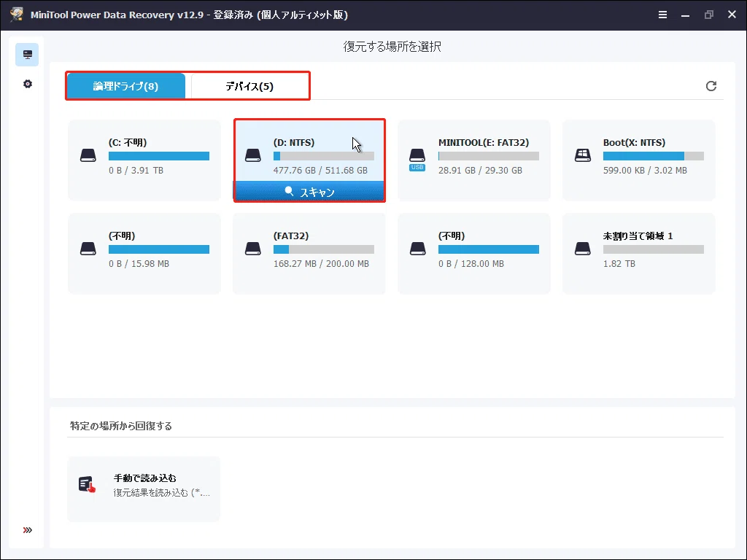747x560 pixels.
Task: Click the 未割り当て領域 1 label
Action: (638, 236)
